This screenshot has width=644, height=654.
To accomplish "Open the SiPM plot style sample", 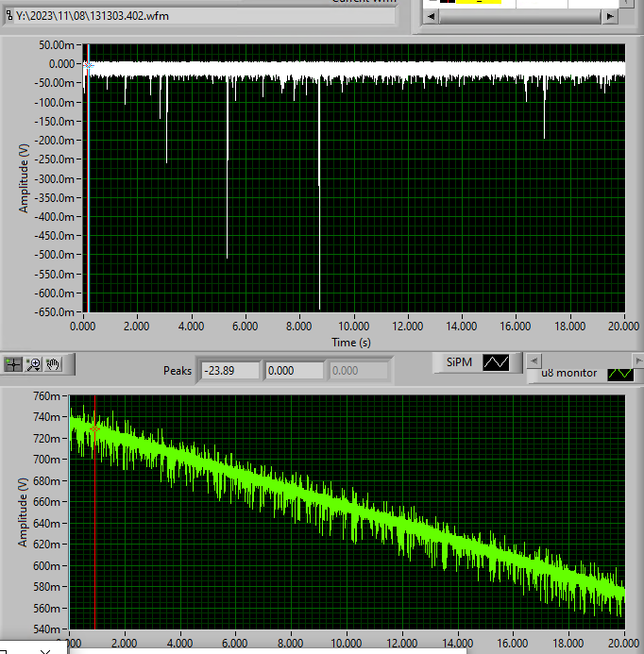I will click(x=496, y=362).
